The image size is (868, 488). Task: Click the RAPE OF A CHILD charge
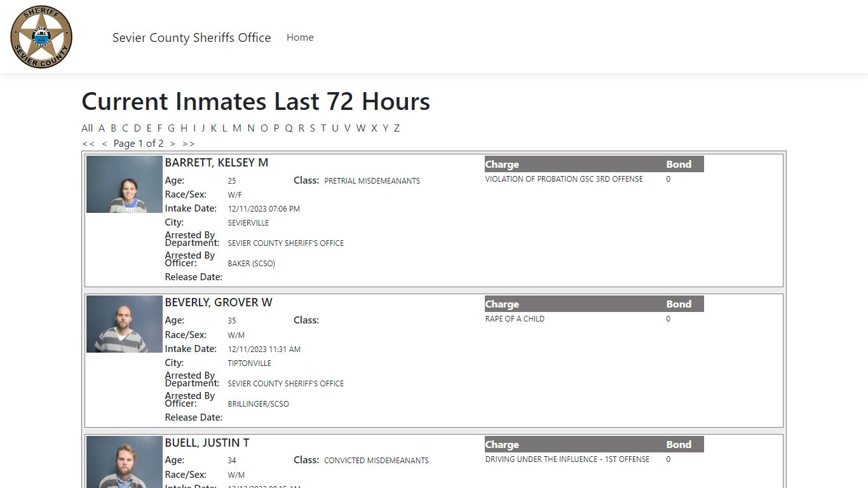(x=515, y=319)
